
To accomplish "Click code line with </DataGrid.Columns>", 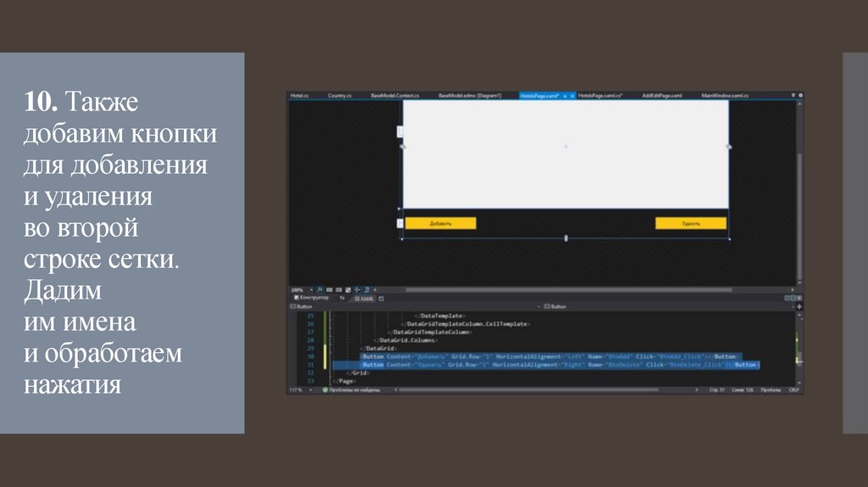I will click(406, 340).
